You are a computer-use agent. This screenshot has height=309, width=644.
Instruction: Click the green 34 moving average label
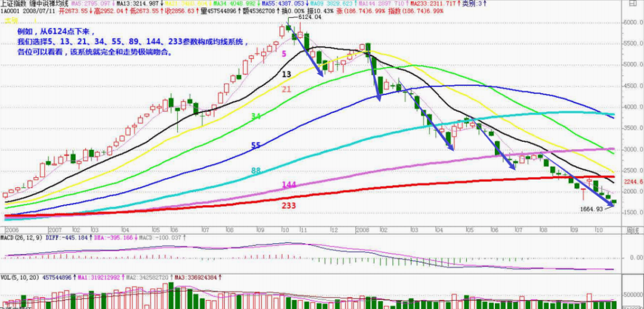tap(256, 116)
